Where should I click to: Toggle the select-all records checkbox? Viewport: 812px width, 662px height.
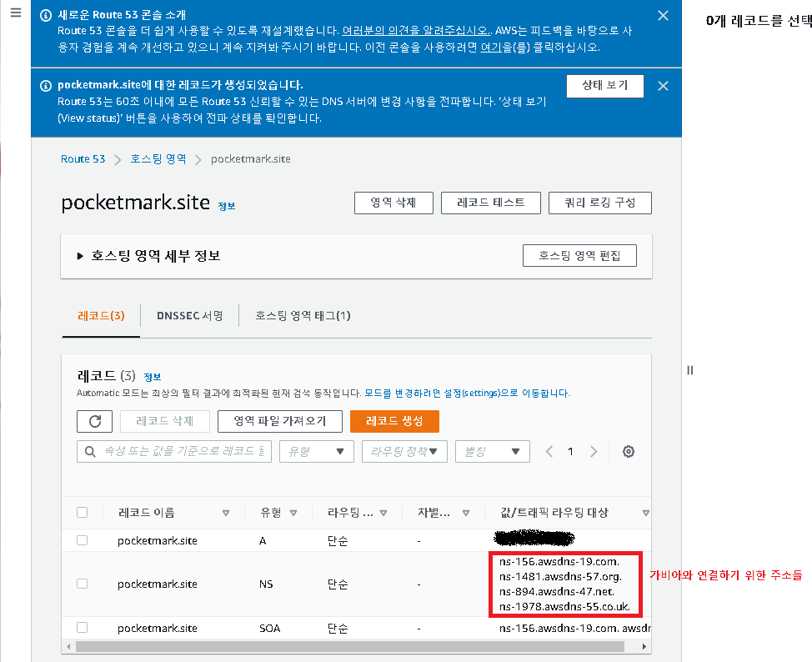click(82, 513)
